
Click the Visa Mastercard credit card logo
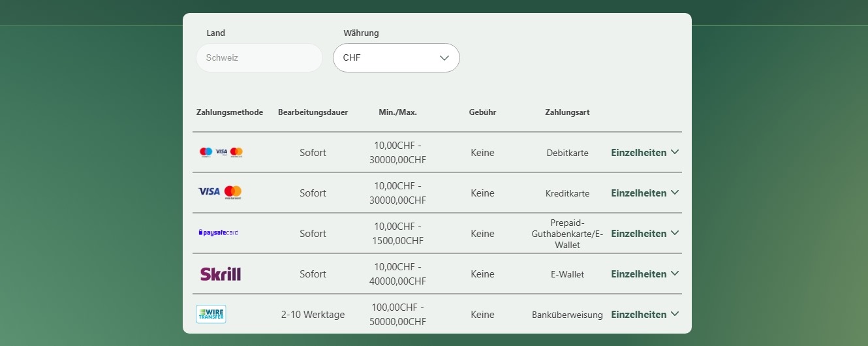(220, 193)
